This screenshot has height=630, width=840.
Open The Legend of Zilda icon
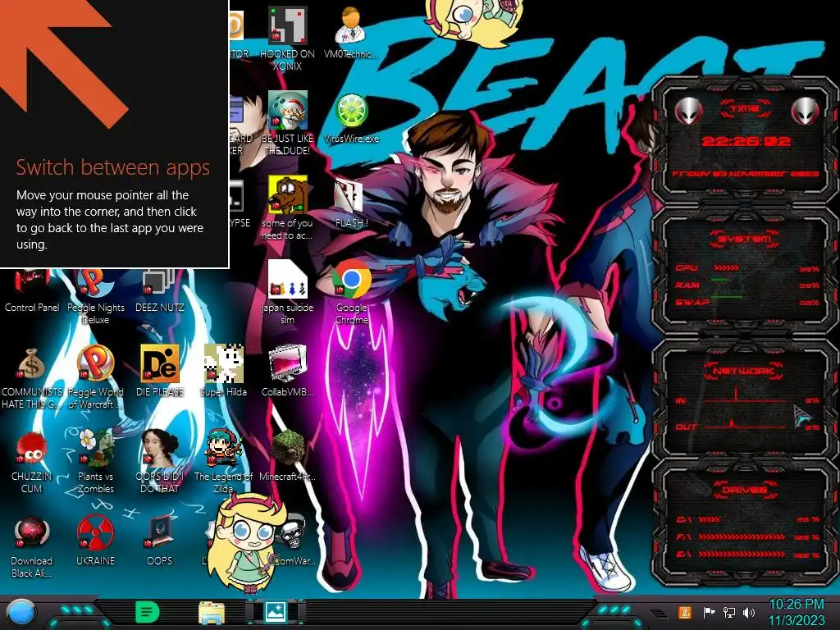coord(223,462)
